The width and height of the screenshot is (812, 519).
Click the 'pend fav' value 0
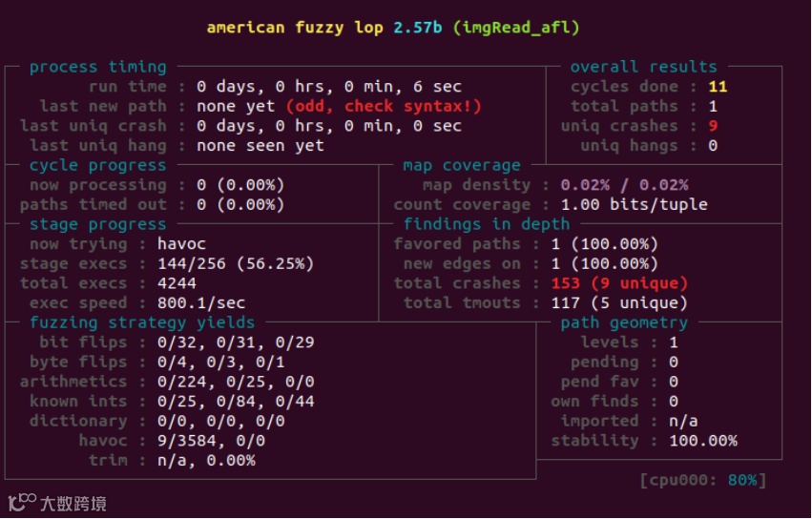(674, 382)
